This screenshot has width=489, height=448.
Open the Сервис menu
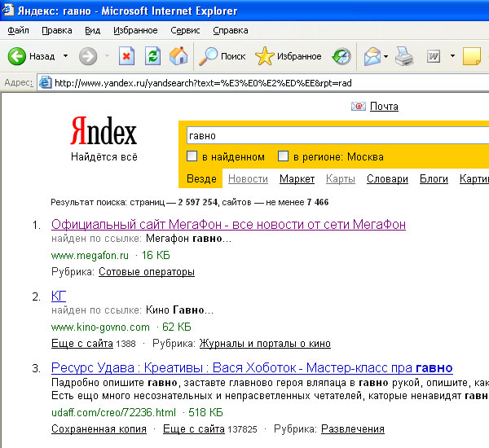pos(185,30)
